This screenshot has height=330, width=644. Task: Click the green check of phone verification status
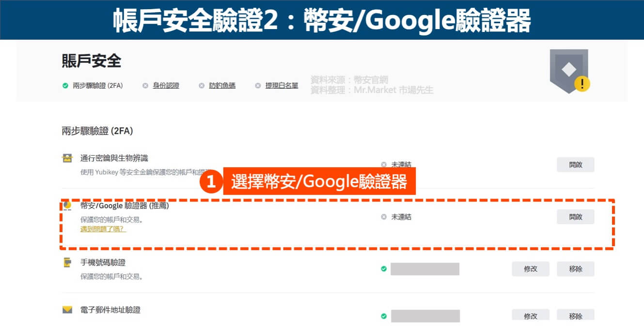[384, 268]
